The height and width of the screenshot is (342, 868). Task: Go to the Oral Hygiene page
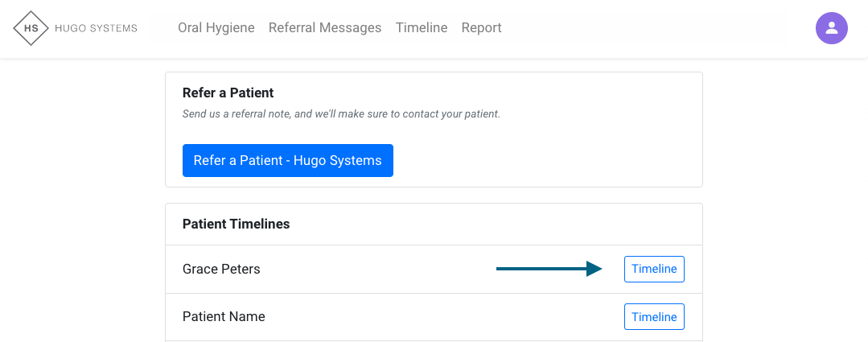[216, 28]
